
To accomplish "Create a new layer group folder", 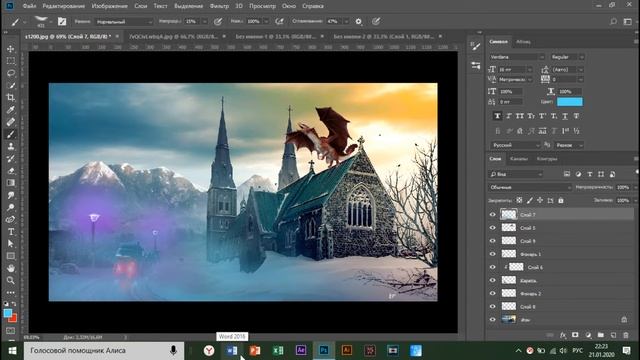I will [x=600, y=335].
